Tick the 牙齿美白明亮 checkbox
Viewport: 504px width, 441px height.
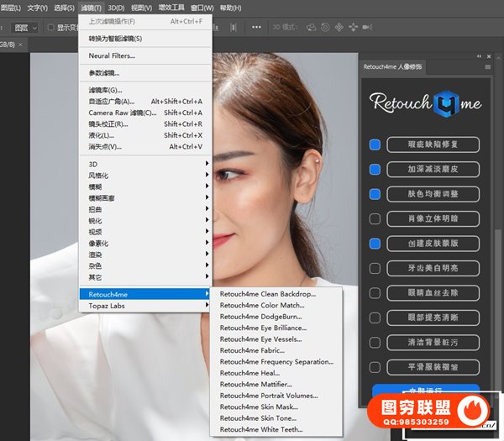(375, 269)
